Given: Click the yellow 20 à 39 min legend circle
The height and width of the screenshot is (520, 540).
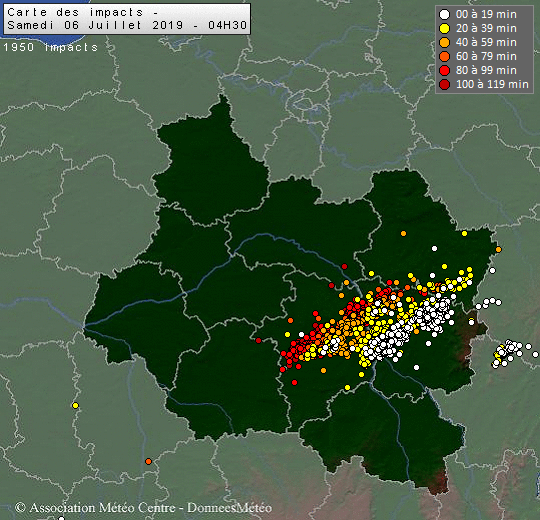Looking at the screenshot, I should pyautogui.click(x=445, y=29).
